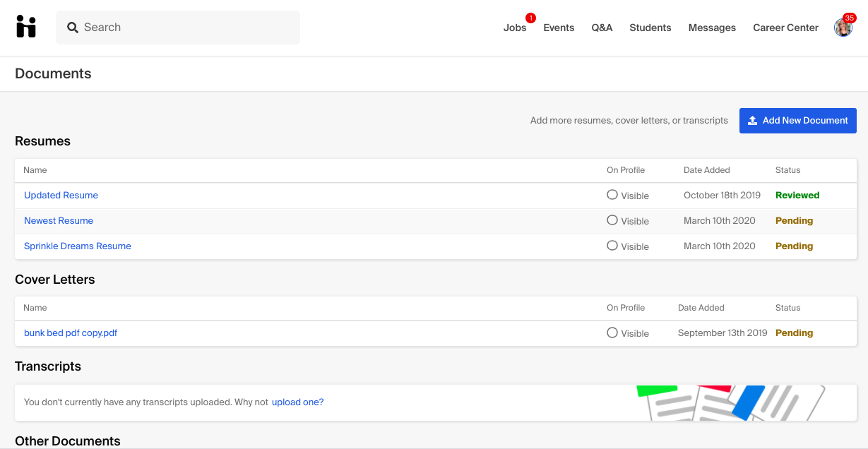Open Messages from the top navigation

click(x=712, y=28)
